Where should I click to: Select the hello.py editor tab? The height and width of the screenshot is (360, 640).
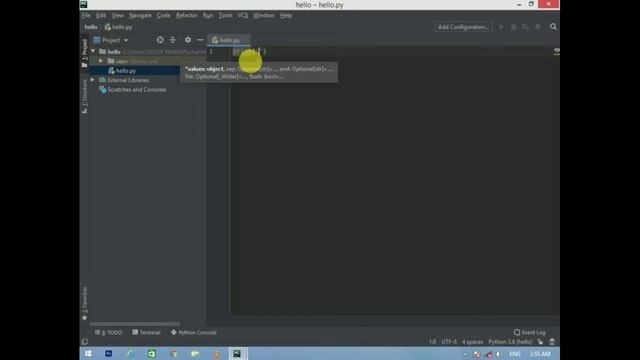229,40
